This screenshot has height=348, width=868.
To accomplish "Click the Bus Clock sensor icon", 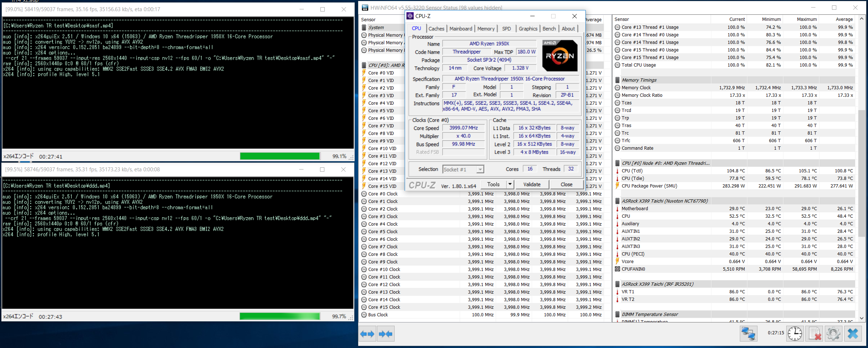I will point(364,315).
